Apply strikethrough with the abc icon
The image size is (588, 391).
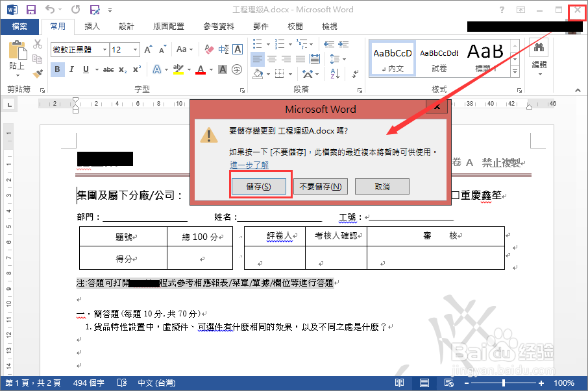108,69
